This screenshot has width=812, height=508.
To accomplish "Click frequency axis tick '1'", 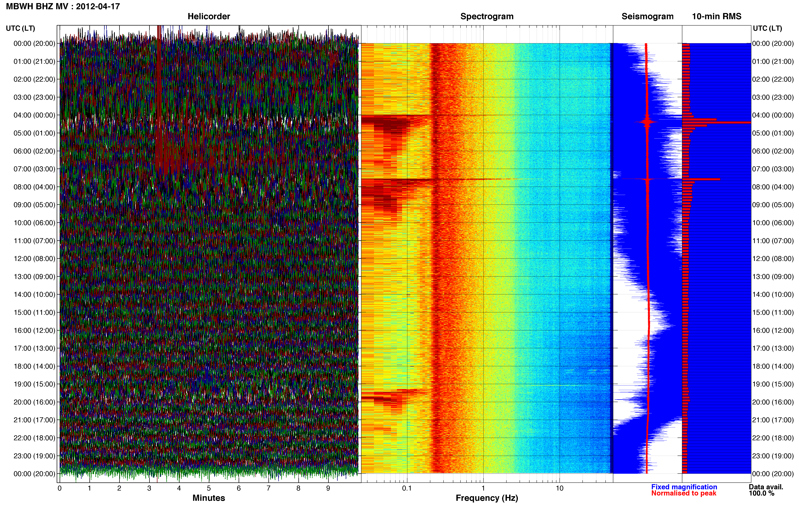I will pos(483,488).
